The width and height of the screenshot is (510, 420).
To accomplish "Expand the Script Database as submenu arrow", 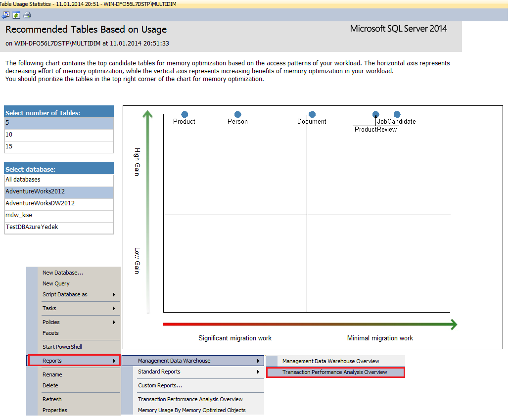I will tap(114, 294).
